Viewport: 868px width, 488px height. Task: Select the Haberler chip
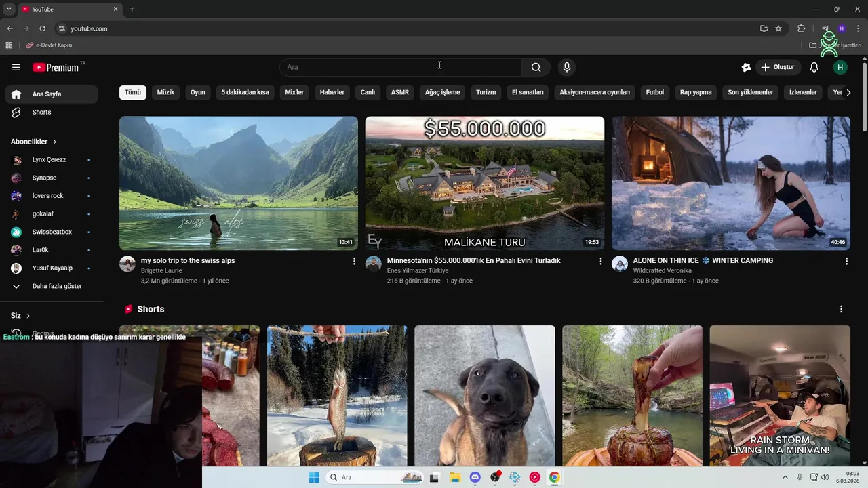point(332,92)
